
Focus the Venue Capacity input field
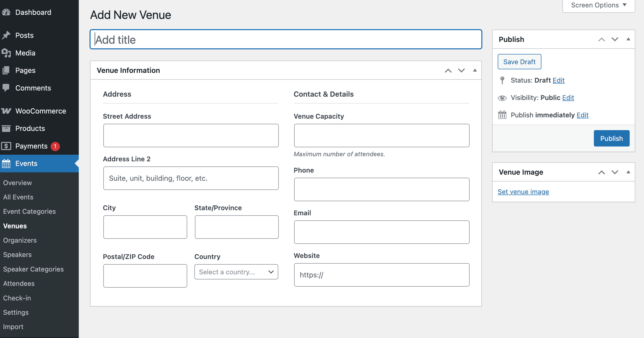[x=382, y=136]
